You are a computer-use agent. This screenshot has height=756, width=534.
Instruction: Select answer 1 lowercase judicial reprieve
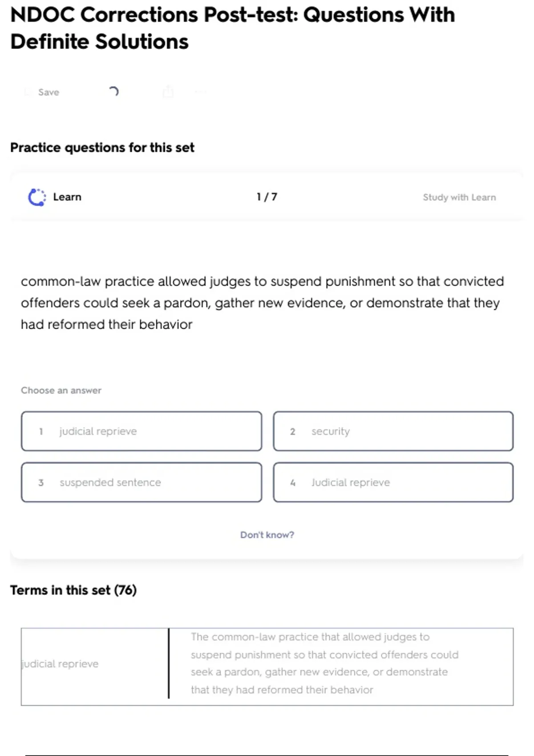142,431
